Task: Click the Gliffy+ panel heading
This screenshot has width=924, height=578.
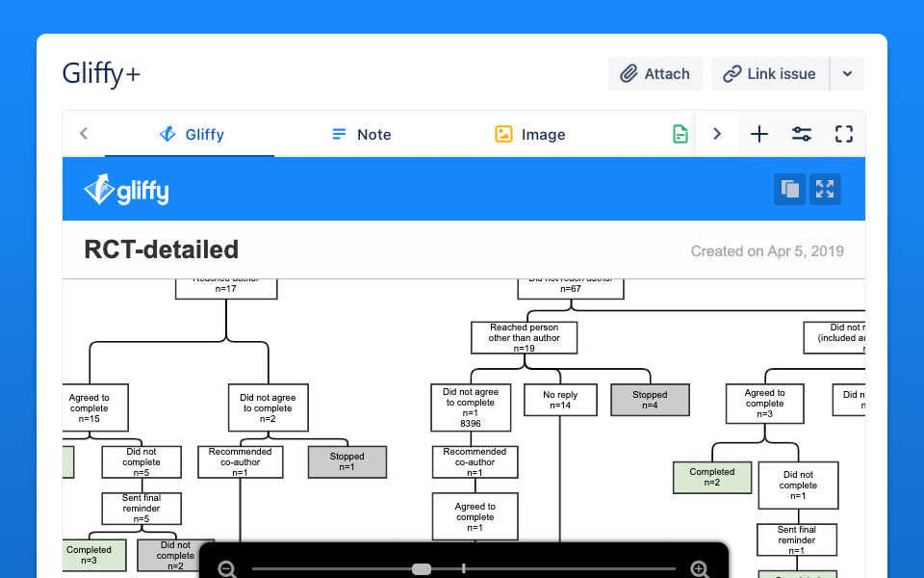Action: coord(101,74)
